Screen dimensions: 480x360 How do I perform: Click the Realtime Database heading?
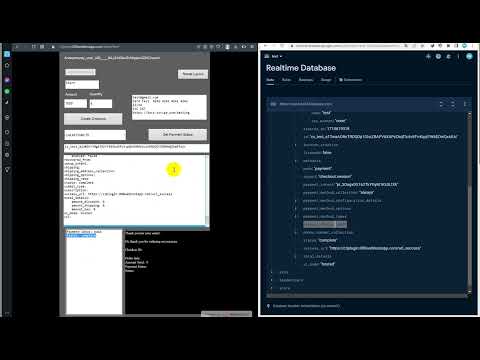tap(301, 68)
